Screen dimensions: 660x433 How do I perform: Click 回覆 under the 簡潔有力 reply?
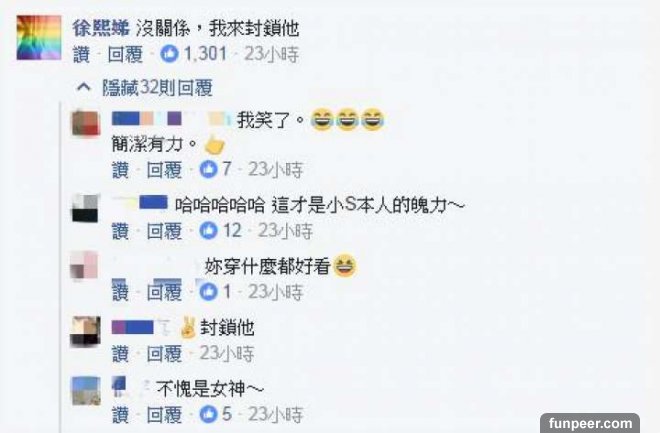[164, 170]
